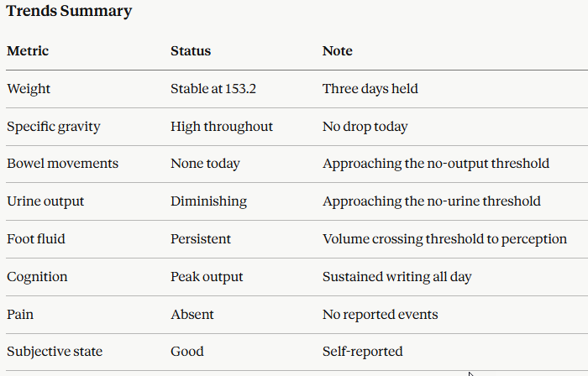Click the 'Absent' status in Pain row
Image resolution: width=588 pixels, height=376 pixels.
pyautogui.click(x=192, y=315)
